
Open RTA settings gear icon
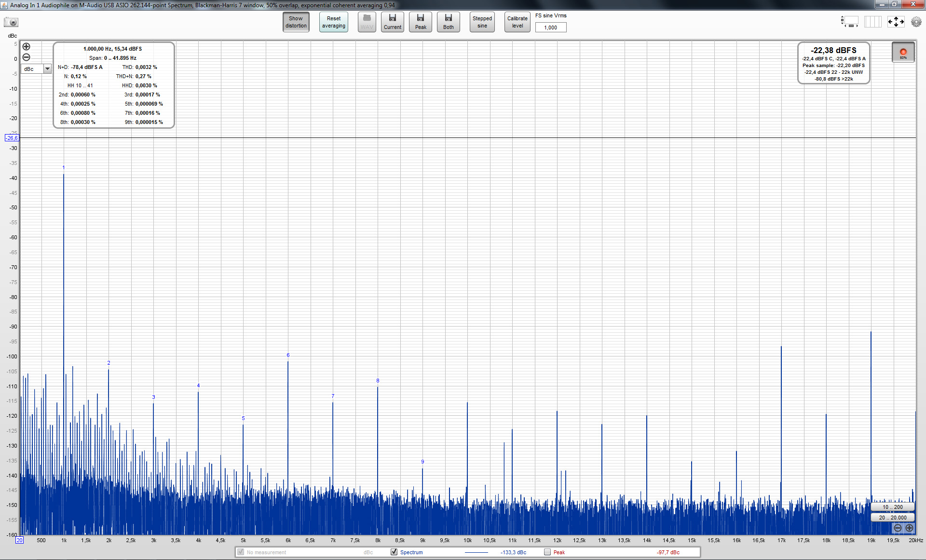coord(916,22)
